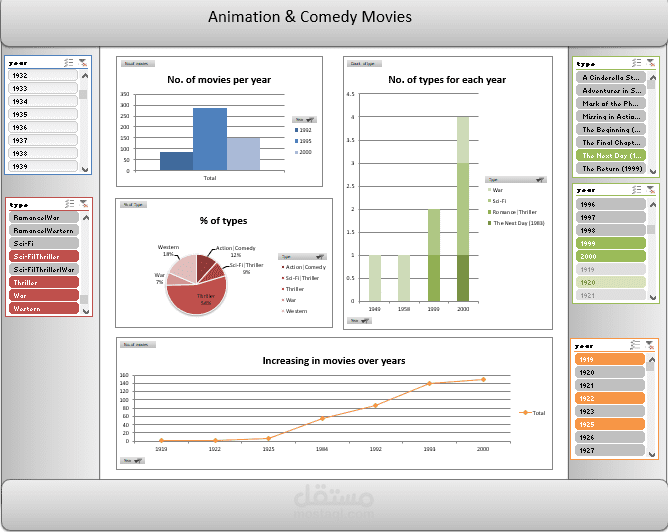Toggle 1922 in the orange year slicer
The width and height of the screenshot is (668, 532).
(x=610, y=398)
